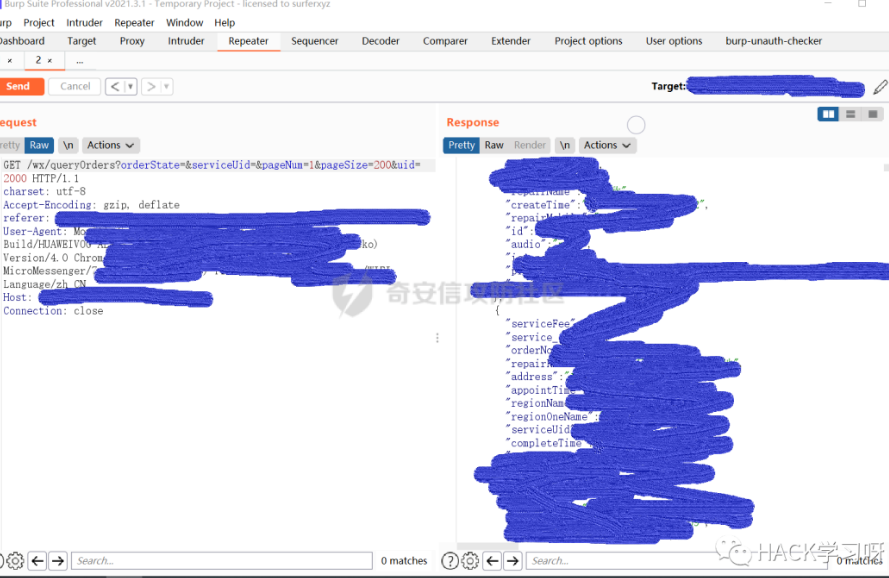Click the Send request button

click(x=21, y=86)
